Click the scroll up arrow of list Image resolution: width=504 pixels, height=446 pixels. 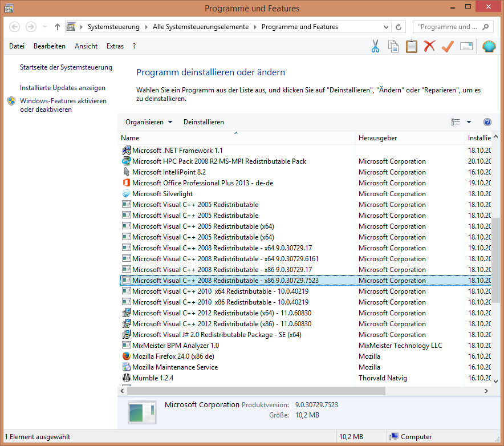point(495,137)
